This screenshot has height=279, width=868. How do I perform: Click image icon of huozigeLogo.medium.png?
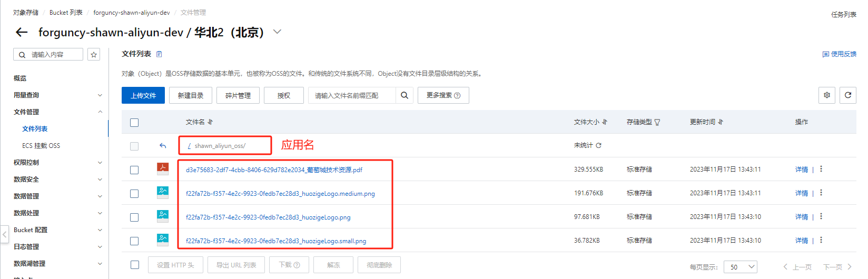163,193
